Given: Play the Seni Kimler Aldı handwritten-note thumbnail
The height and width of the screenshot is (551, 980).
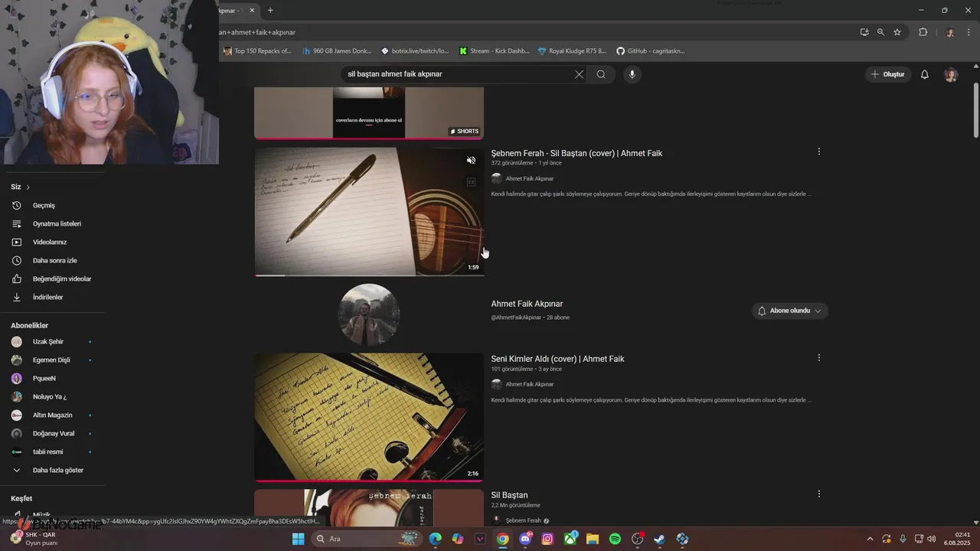Looking at the screenshot, I should (x=369, y=417).
